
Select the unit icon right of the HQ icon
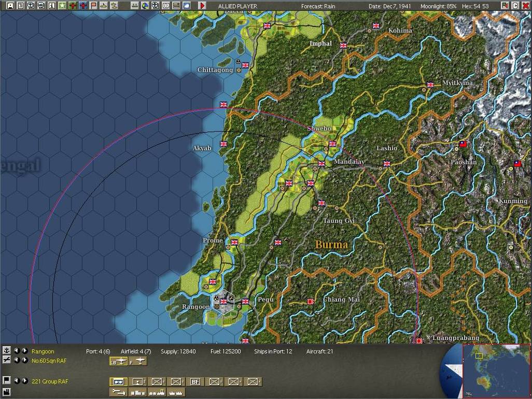138,382
